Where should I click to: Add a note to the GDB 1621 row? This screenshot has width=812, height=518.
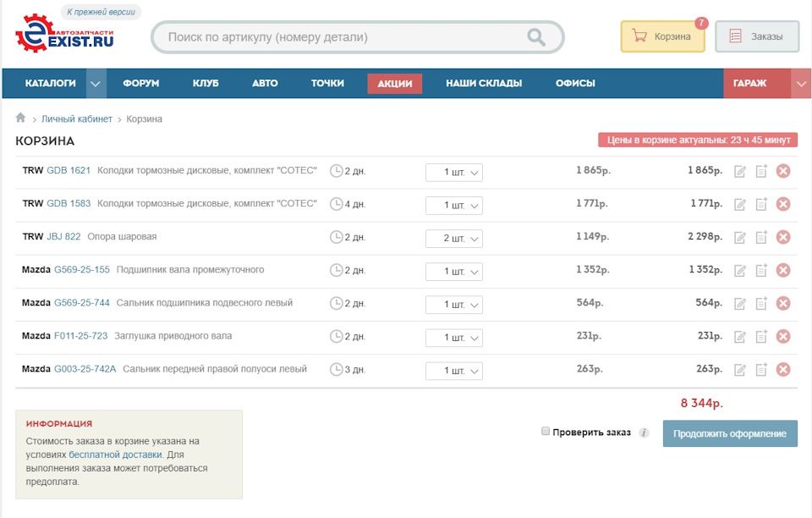point(761,171)
